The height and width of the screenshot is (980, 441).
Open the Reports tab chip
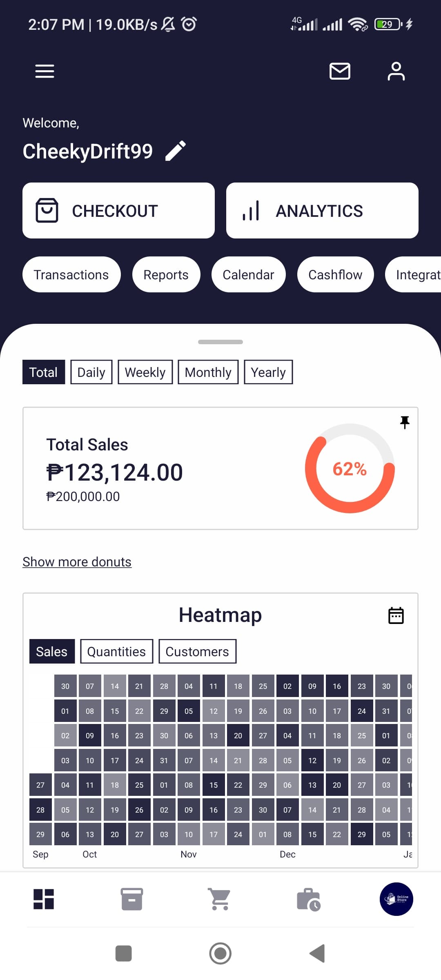pos(166,274)
